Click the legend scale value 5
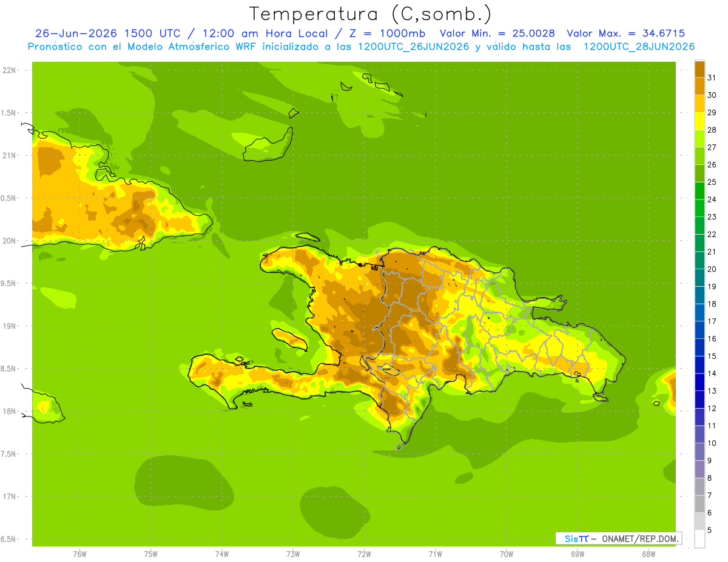The width and height of the screenshot is (728, 562). click(x=710, y=530)
